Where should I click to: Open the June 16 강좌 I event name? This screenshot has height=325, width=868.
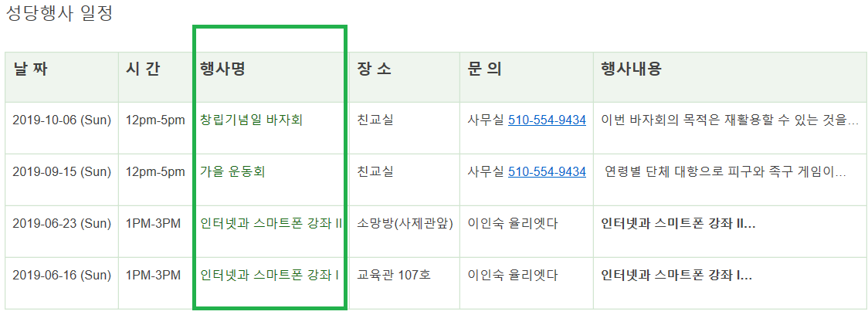click(x=270, y=275)
